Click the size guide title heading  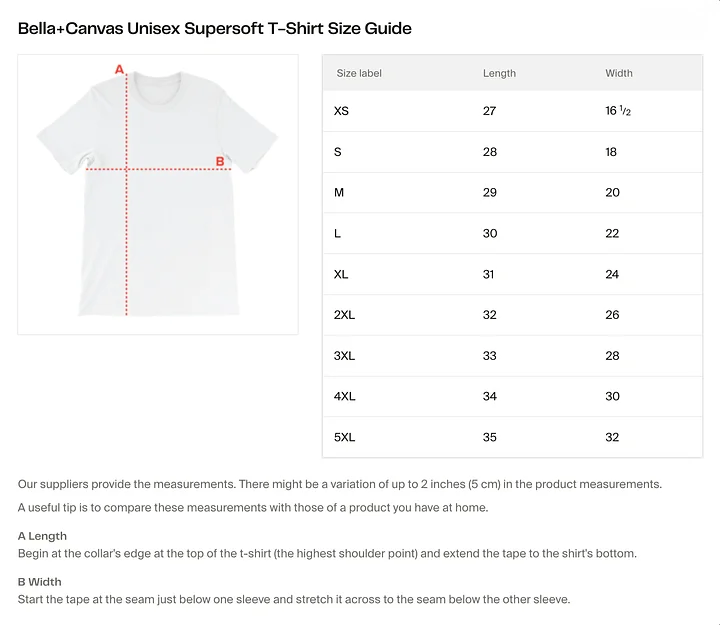(x=214, y=28)
